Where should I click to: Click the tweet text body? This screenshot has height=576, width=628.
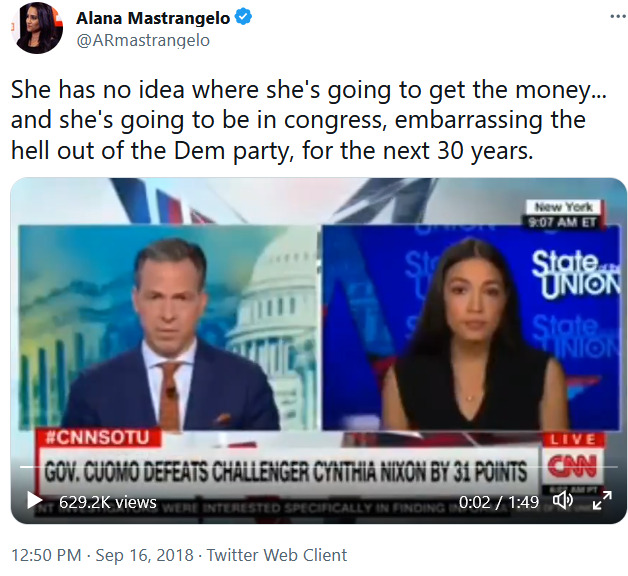click(x=309, y=120)
